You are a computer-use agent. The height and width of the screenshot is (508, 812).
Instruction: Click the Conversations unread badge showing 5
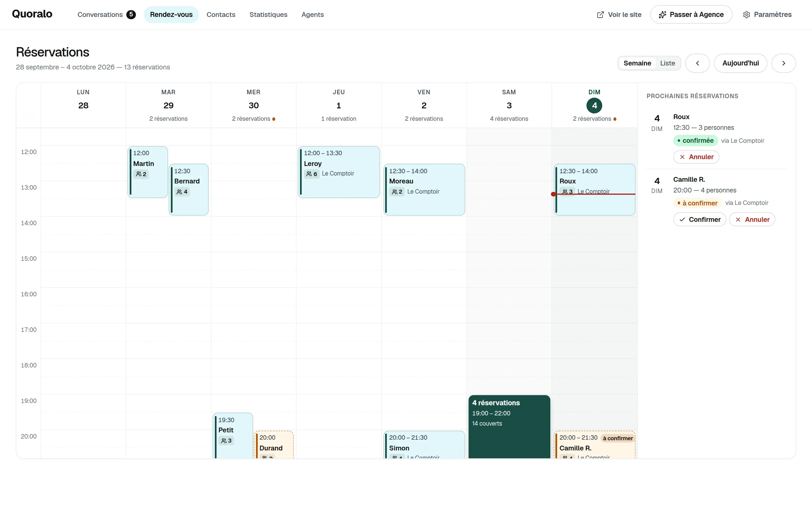tap(131, 14)
